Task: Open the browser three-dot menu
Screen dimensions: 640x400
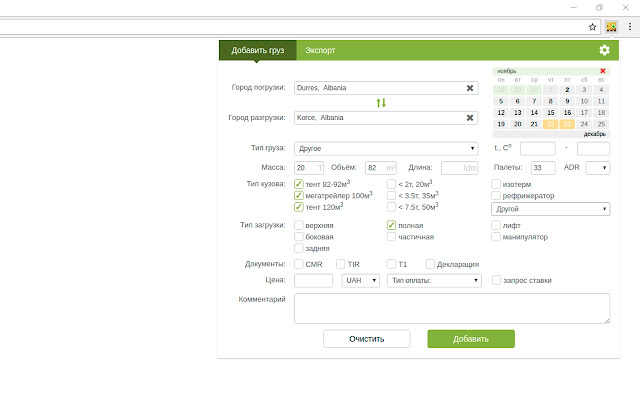Action: click(630, 27)
